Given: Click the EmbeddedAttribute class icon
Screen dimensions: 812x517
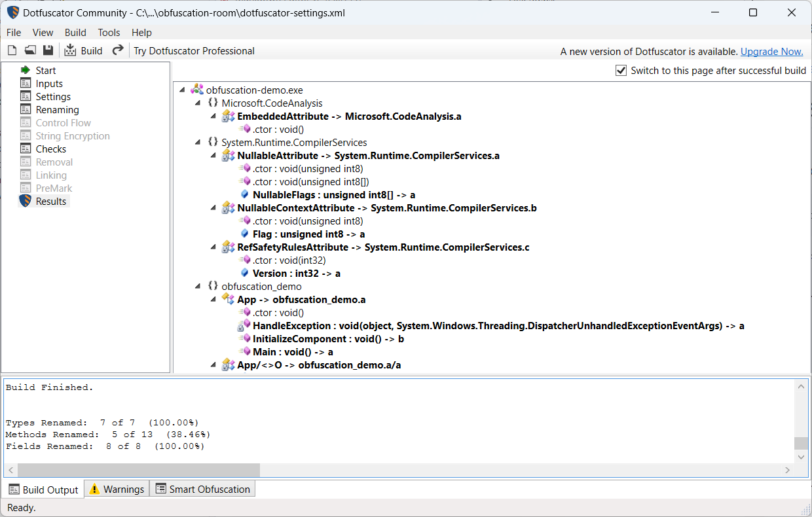Looking at the screenshot, I should coord(228,116).
